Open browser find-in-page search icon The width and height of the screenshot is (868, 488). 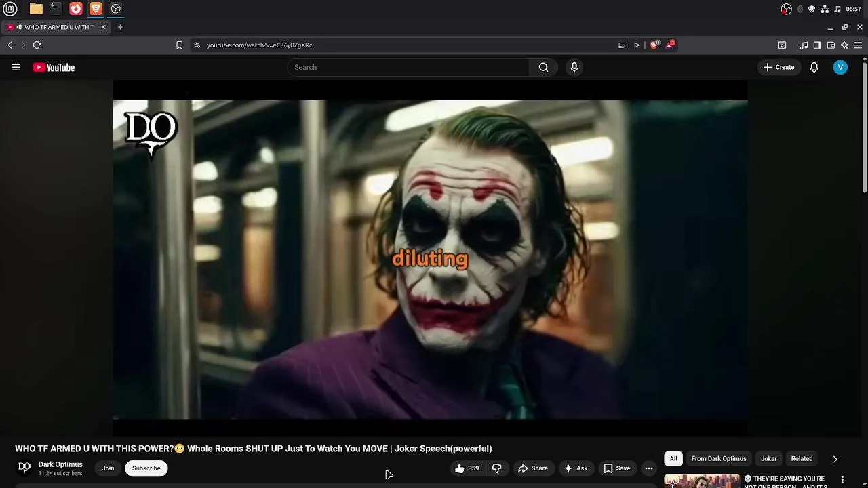point(782,45)
